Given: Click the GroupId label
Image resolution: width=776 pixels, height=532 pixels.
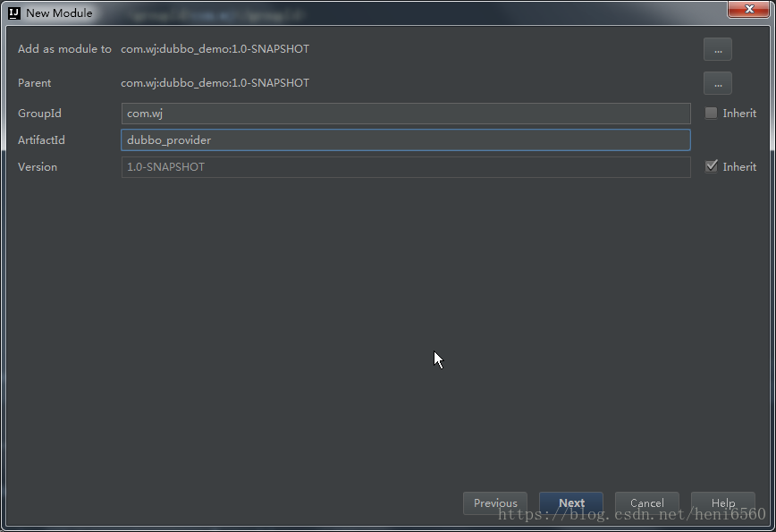Looking at the screenshot, I should (x=39, y=114).
